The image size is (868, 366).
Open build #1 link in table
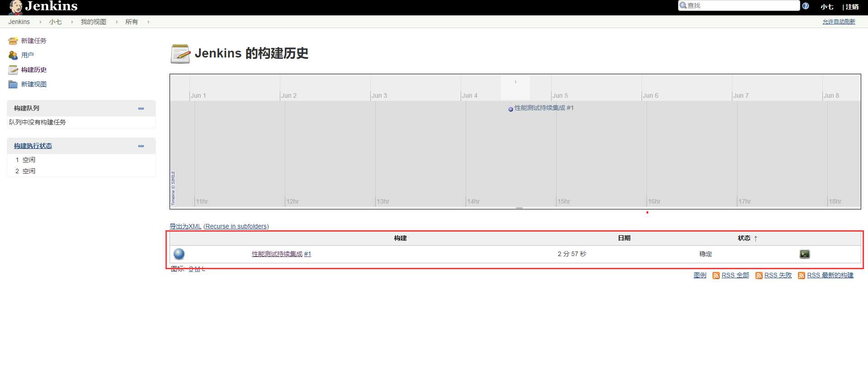tap(307, 254)
